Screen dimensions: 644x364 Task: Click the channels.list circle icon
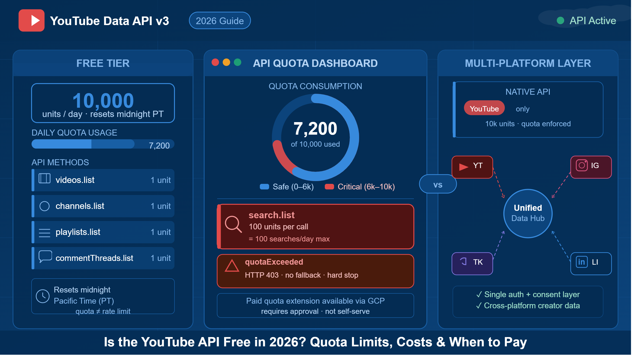pyautogui.click(x=45, y=206)
